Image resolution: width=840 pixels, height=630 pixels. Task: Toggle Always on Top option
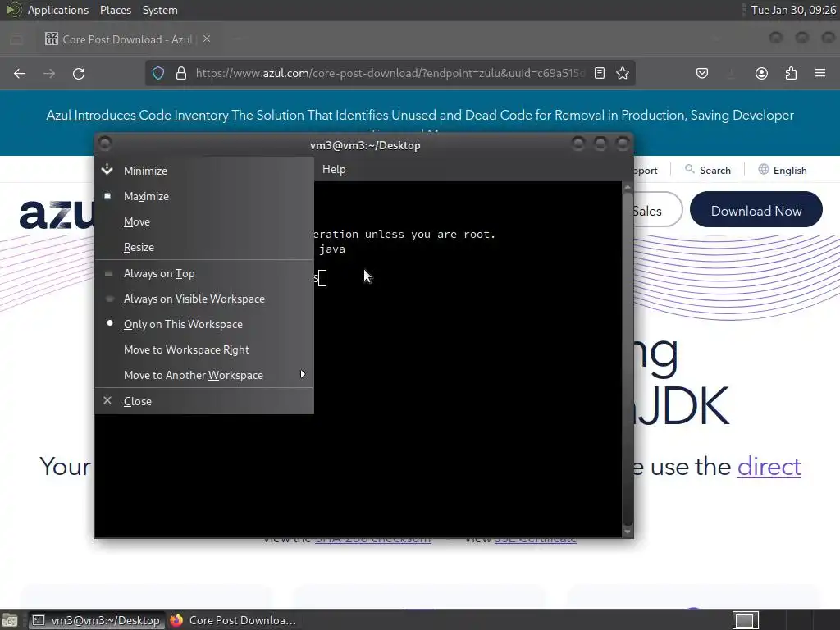(x=203, y=273)
